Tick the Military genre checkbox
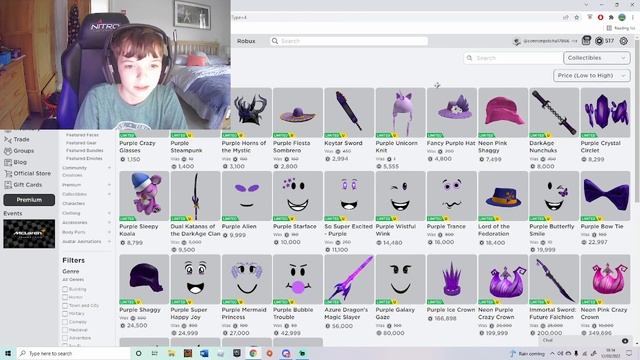The height and width of the screenshot is (360, 640). (x=65, y=314)
